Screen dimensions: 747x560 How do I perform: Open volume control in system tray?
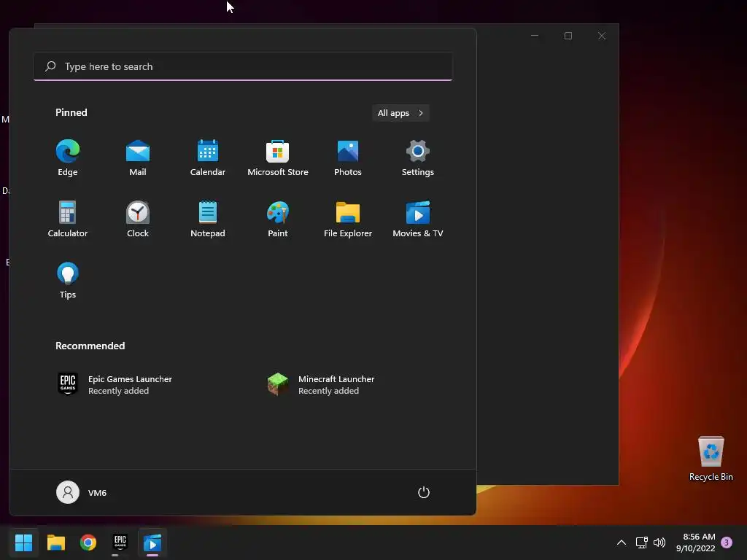659,542
